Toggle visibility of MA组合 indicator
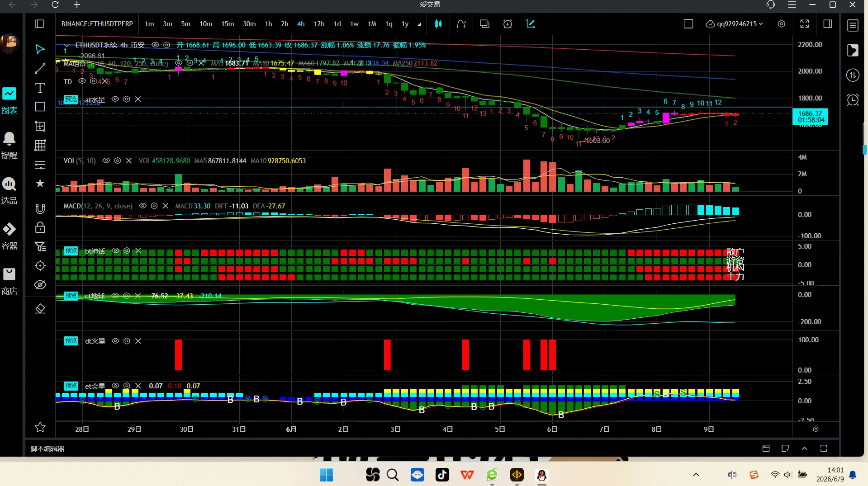868x486 pixels. click(x=178, y=63)
